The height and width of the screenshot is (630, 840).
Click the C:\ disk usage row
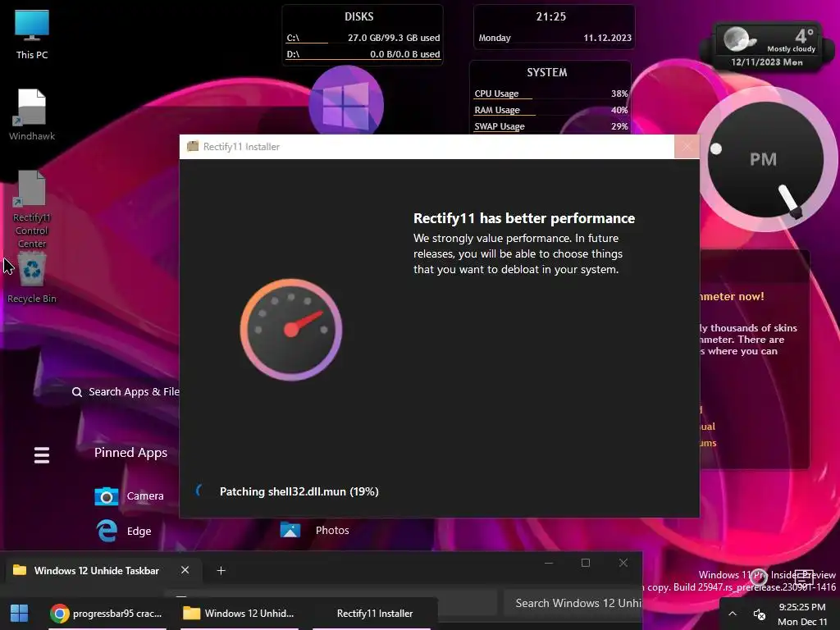point(363,38)
